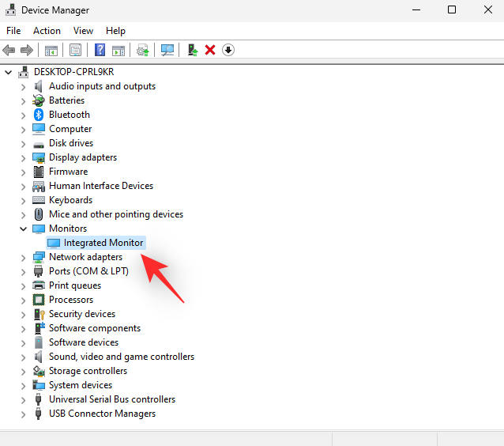Click the Help toolbar icon
Screen dimensions: 504x446
click(x=100, y=50)
